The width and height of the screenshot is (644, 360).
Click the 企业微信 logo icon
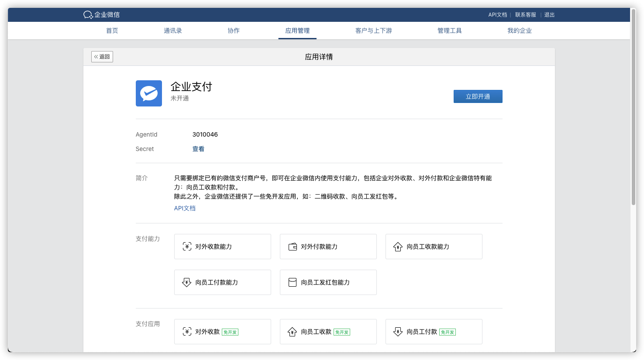coord(88,15)
